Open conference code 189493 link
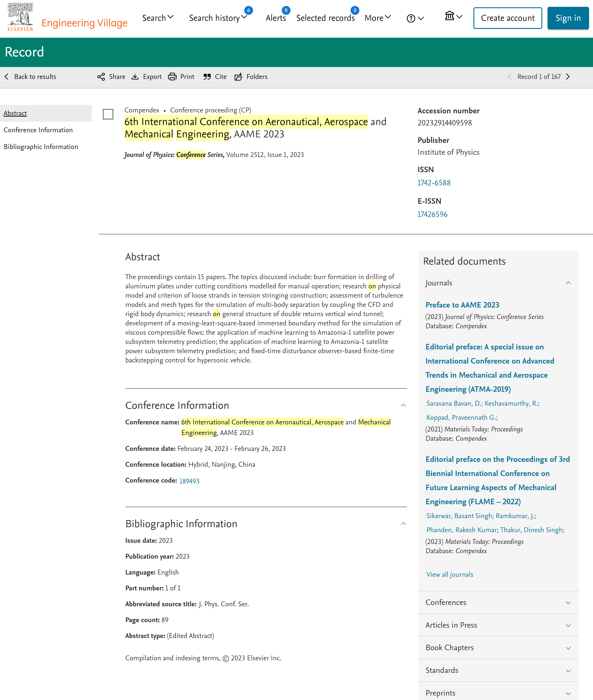This screenshot has height=700, width=593. point(189,481)
